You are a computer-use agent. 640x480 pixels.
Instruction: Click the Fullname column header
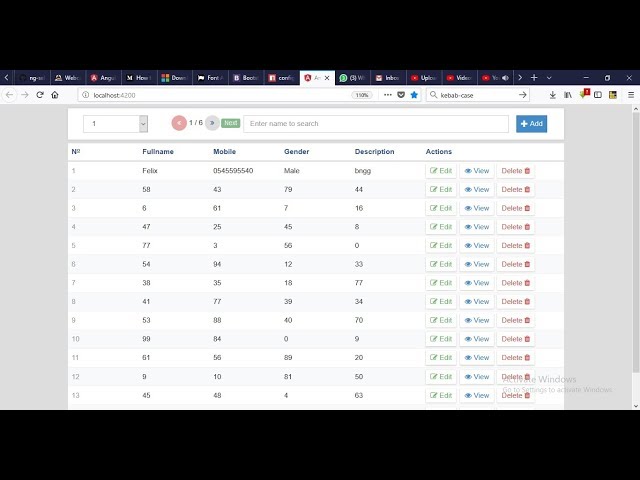(x=158, y=151)
